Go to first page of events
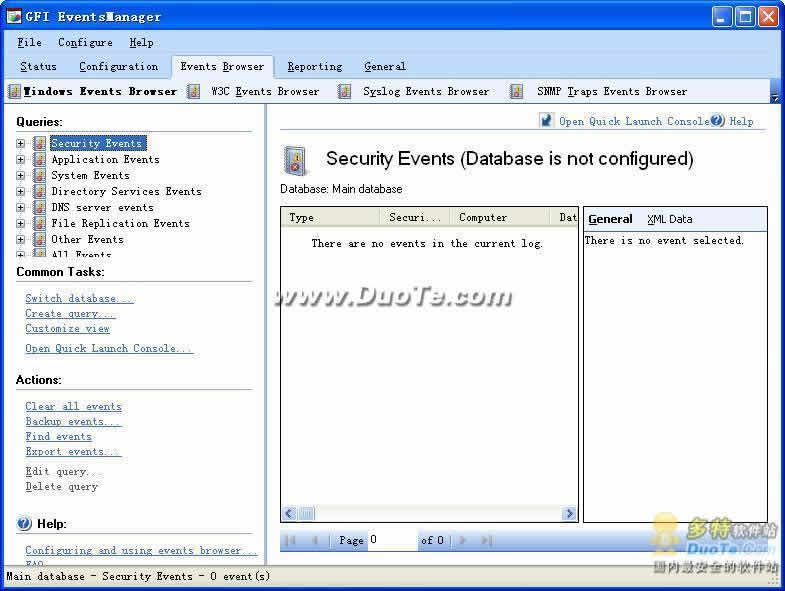785x591 pixels. point(290,540)
